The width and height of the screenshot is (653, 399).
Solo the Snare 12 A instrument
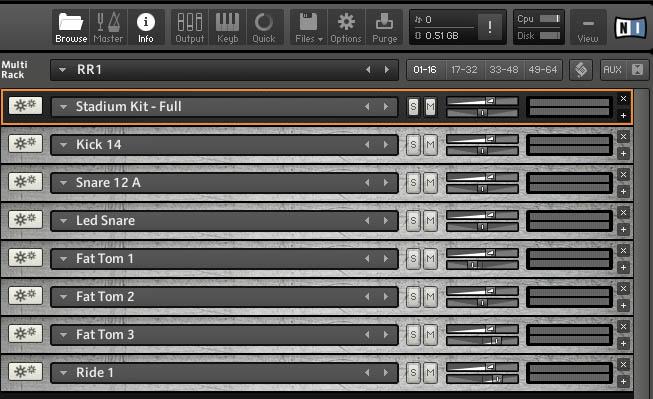[x=413, y=183]
